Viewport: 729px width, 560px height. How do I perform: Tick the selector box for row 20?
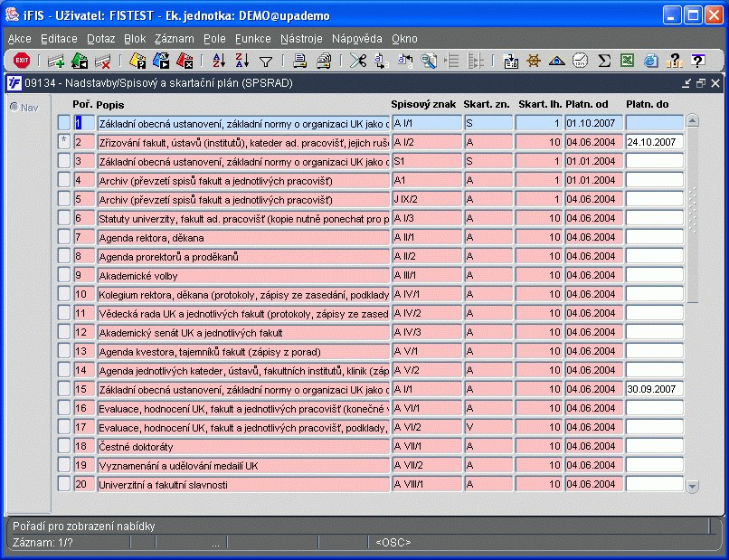point(64,484)
